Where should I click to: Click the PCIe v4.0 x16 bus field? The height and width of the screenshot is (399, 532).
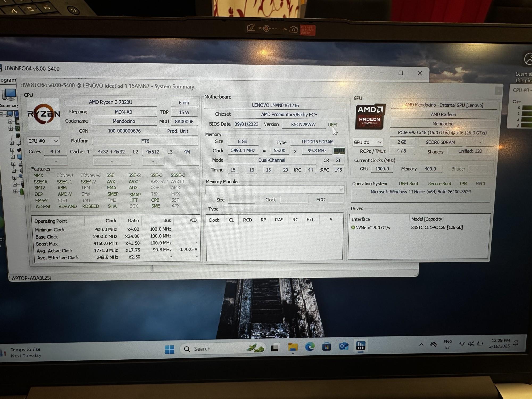coord(442,133)
